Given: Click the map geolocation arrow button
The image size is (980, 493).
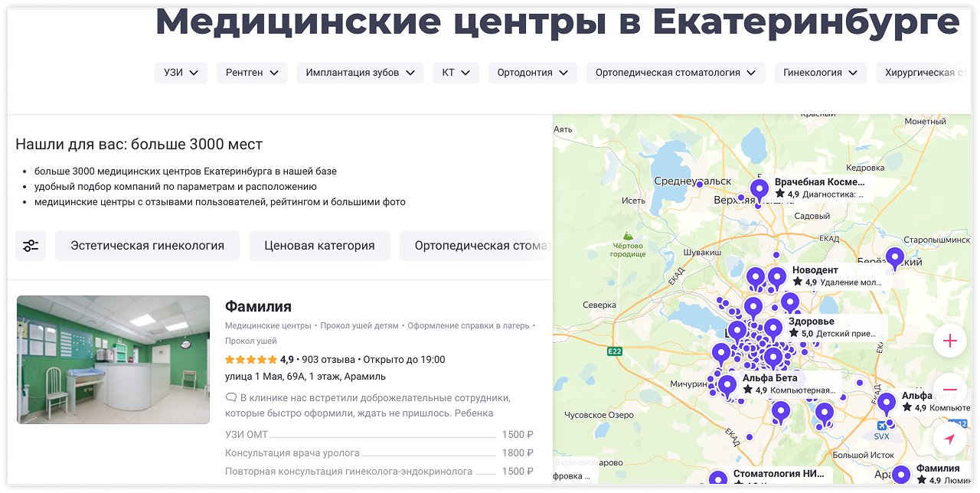Looking at the screenshot, I should click(949, 439).
